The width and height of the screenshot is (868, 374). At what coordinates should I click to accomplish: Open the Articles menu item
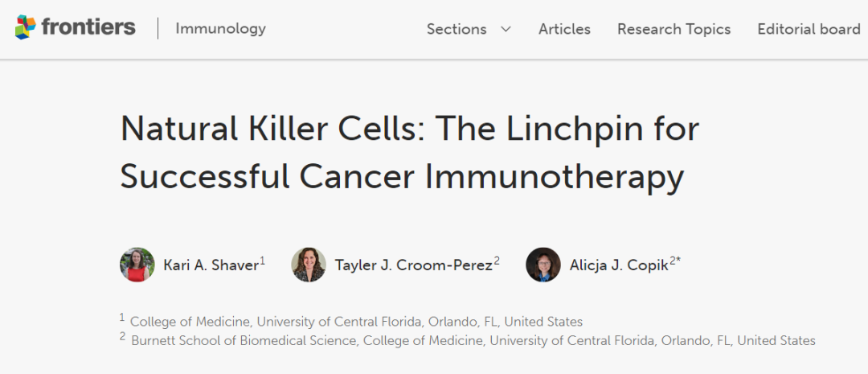pos(564,29)
